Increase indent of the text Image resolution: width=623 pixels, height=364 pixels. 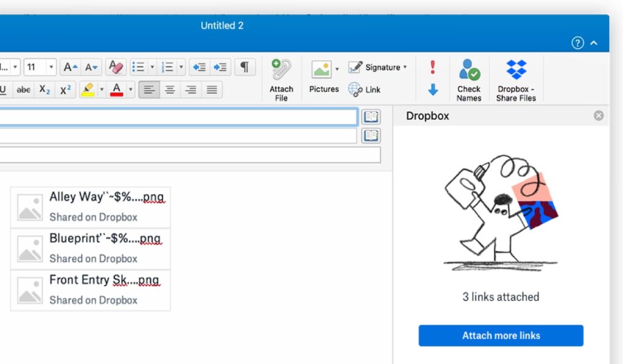pos(220,67)
